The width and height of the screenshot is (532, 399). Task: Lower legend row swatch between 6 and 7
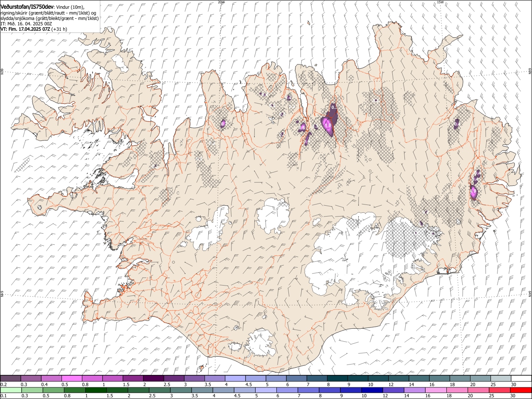pos(287,390)
